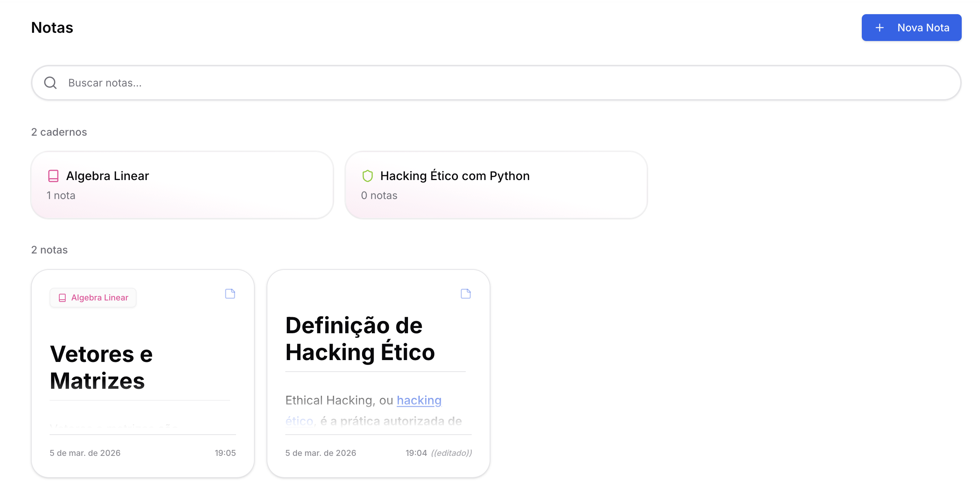This screenshot has width=980, height=498.
Task: Click the plus icon inside the Nova Nota button
Action: [x=880, y=27]
